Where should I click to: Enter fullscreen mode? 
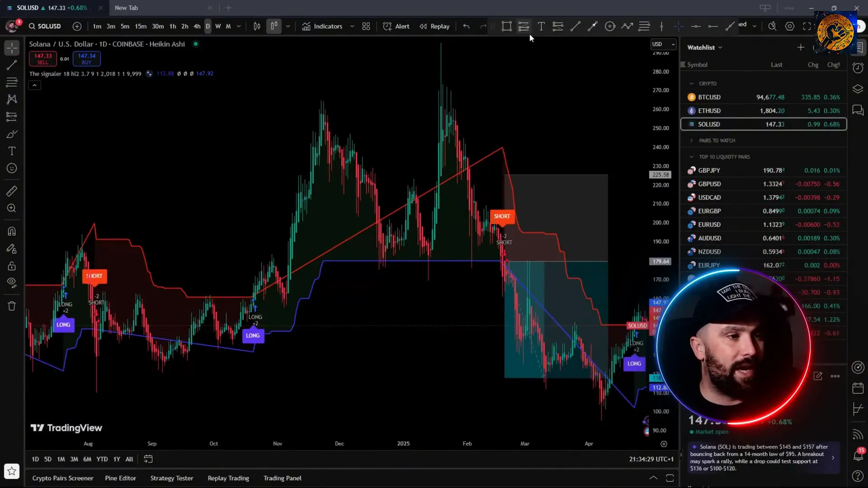coord(807,26)
